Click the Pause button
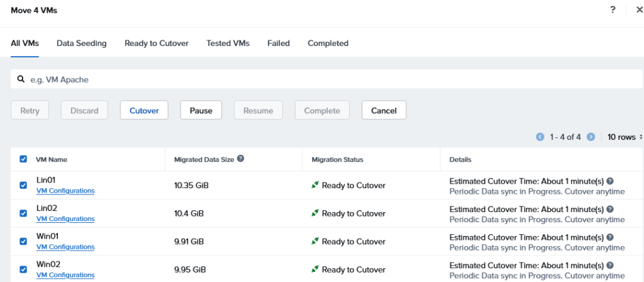644x282 pixels. [x=201, y=110]
